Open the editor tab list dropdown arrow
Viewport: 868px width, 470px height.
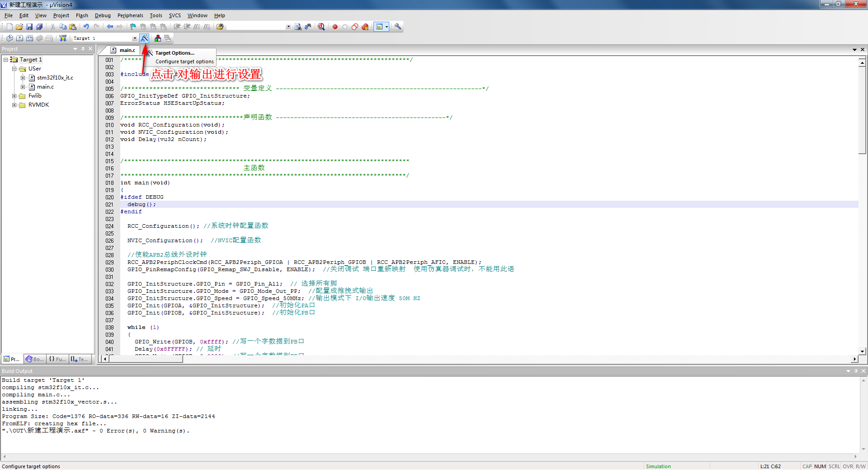[854, 50]
